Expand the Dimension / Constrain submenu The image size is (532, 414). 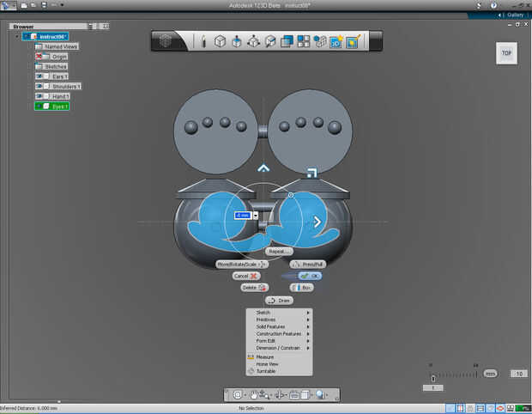[x=279, y=348]
